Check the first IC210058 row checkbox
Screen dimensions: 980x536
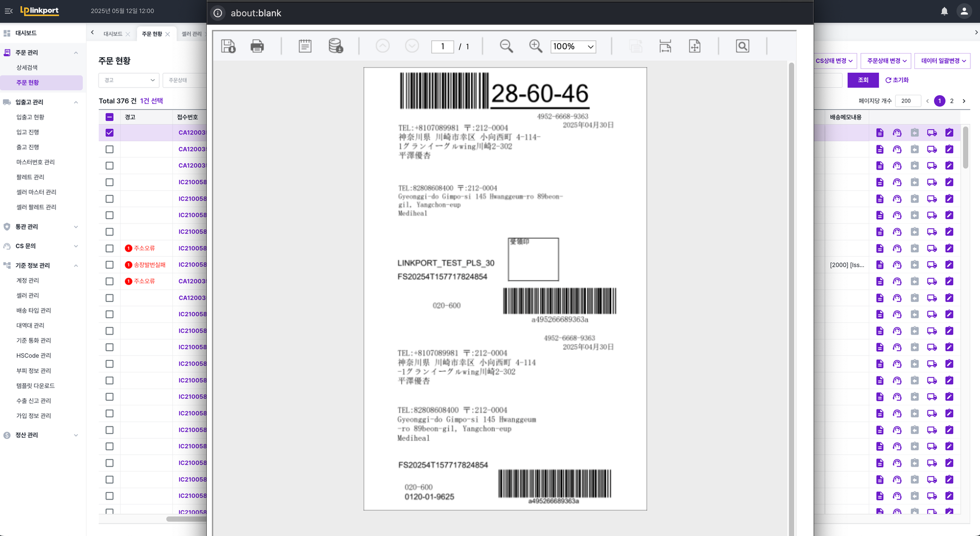pyautogui.click(x=110, y=182)
